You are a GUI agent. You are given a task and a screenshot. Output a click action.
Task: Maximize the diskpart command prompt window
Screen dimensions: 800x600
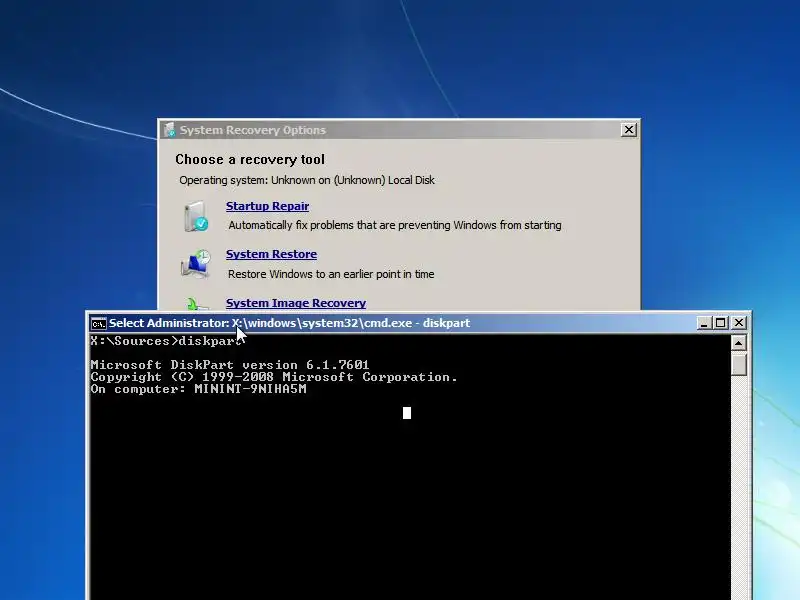pyautogui.click(x=721, y=323)
